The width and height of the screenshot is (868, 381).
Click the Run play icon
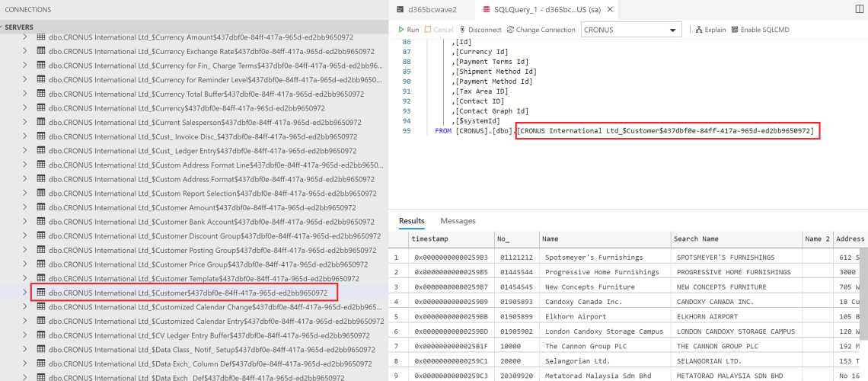point(401,30)
